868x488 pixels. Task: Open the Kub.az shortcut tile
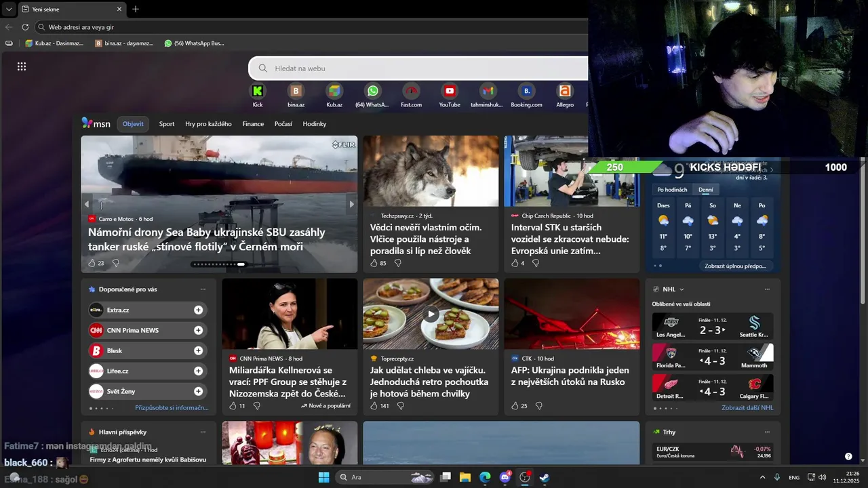click(x=334, y=91)
